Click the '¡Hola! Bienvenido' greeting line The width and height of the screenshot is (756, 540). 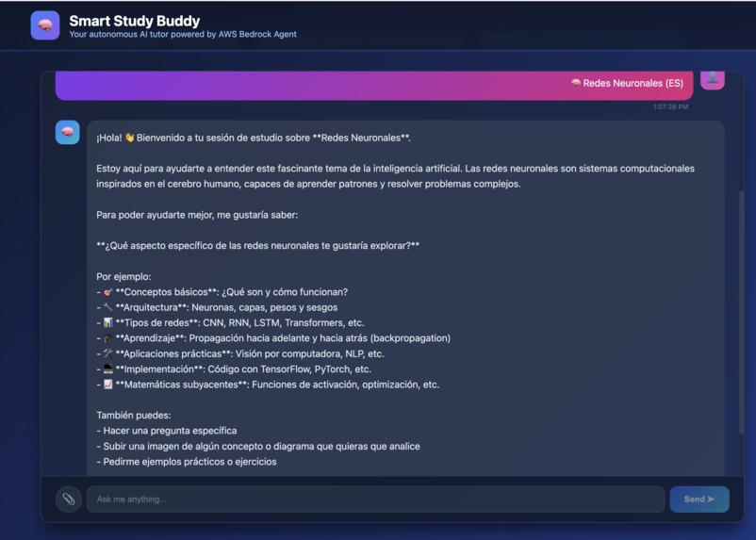coord(254,138)
